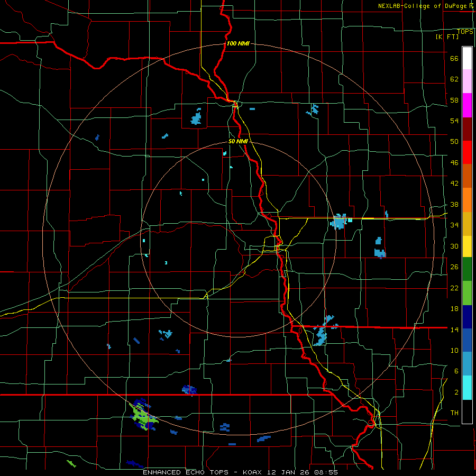Click the 38 scale value
Image resolution: width=476 pixels, height=476 pixels.
[x=454, y=204]
